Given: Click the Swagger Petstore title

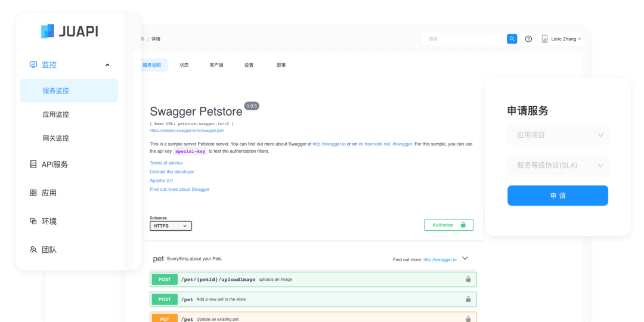Looking at the screenshot, I should pos(196,112).
